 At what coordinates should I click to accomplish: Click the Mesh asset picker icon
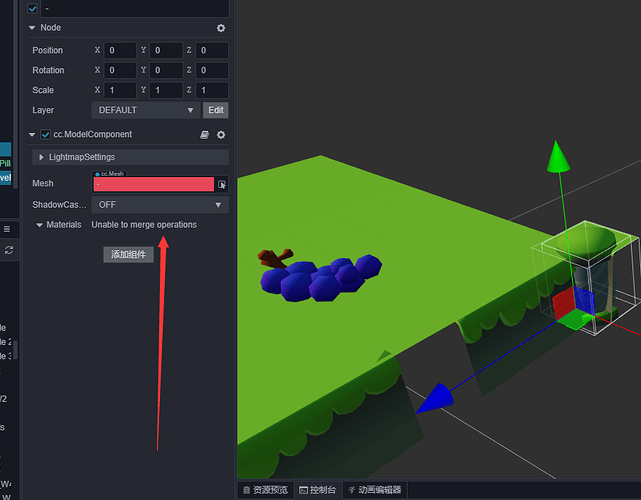[x=222, y=185]
